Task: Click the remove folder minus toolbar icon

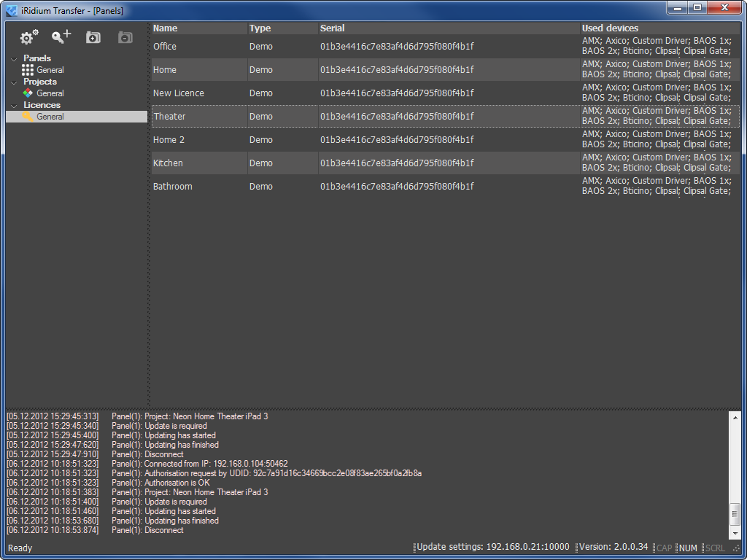Action: click(x=125, y=37)
